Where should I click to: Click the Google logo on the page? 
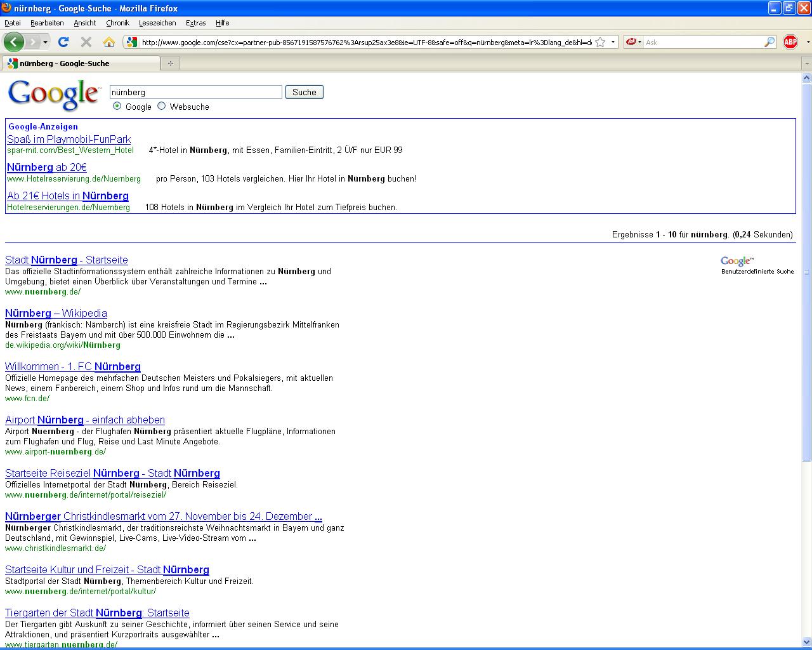coord(54,95)
